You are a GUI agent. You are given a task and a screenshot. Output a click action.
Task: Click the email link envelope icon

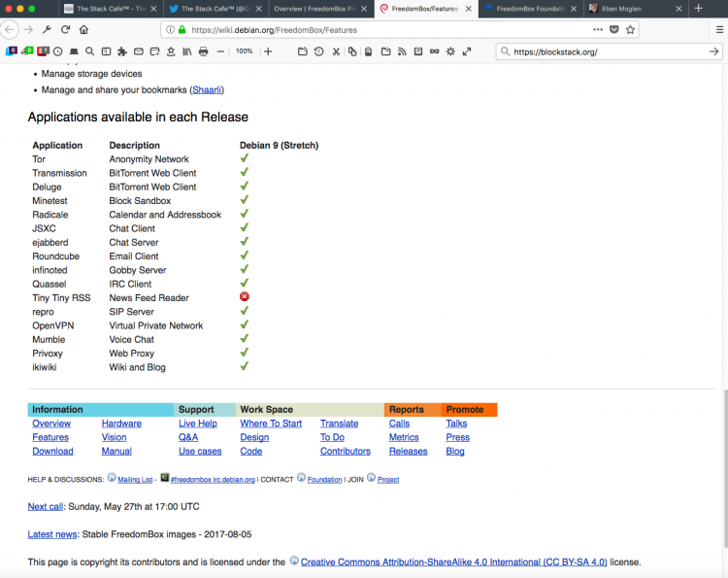[x=139, y=51]
